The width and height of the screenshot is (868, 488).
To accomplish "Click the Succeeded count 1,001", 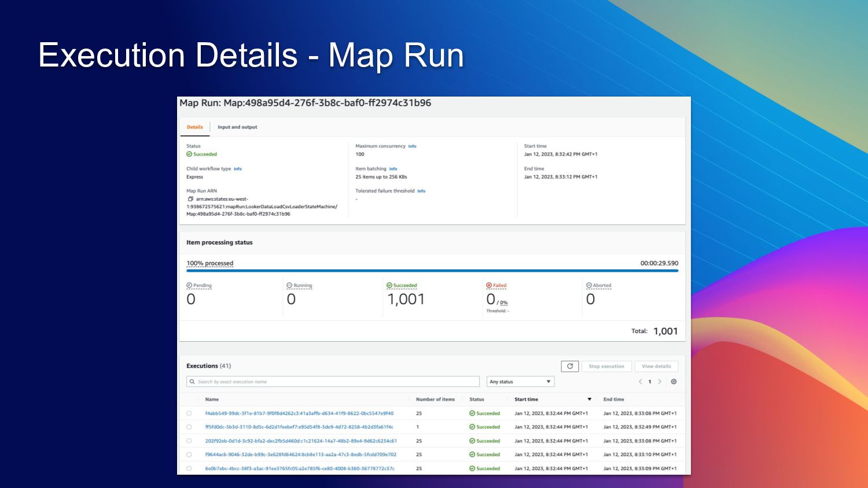I will tap(406, 300).
